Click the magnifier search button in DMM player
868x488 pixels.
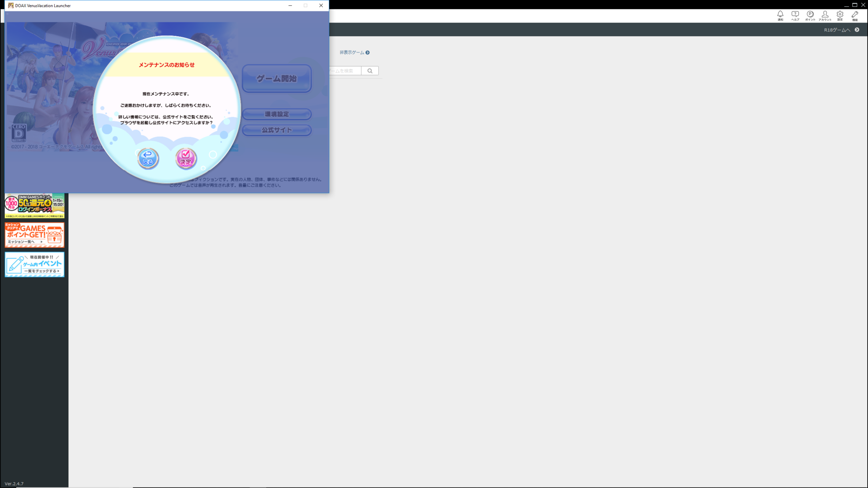370,71
